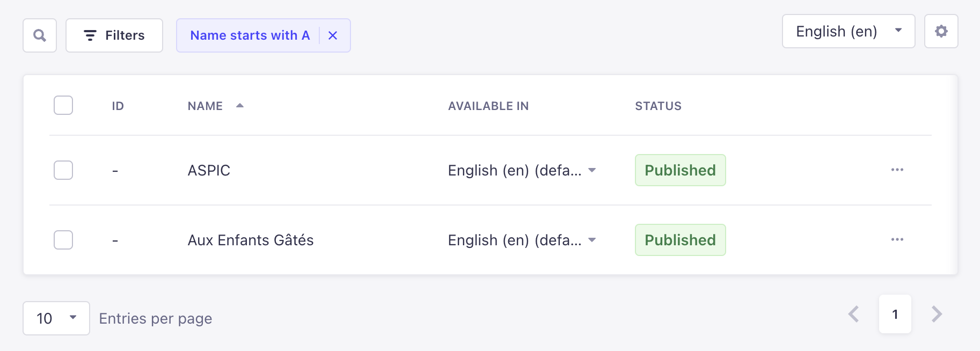
Task: Select page 1 in pagination
Action: click(895, 315)
